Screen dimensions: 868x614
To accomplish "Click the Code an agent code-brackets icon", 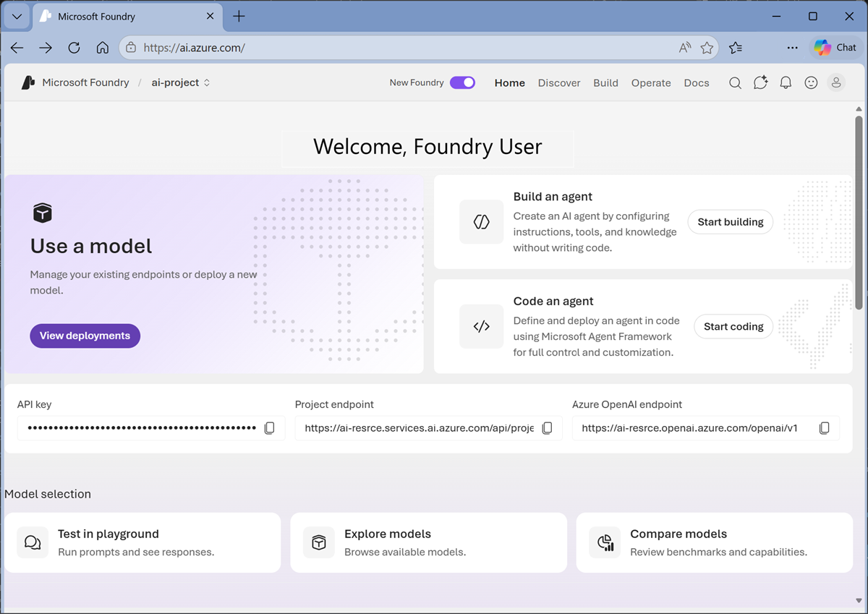I will [482, 327].
